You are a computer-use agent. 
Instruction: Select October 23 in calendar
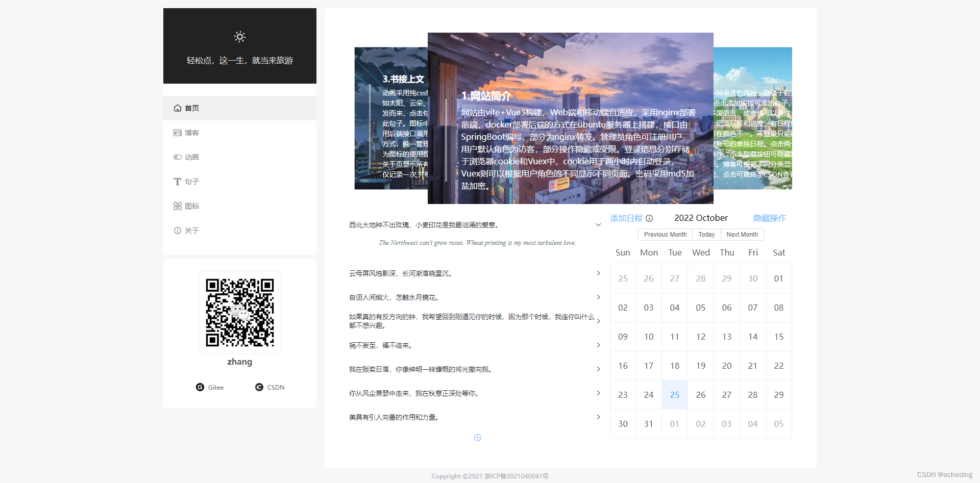tap(623, 395)
